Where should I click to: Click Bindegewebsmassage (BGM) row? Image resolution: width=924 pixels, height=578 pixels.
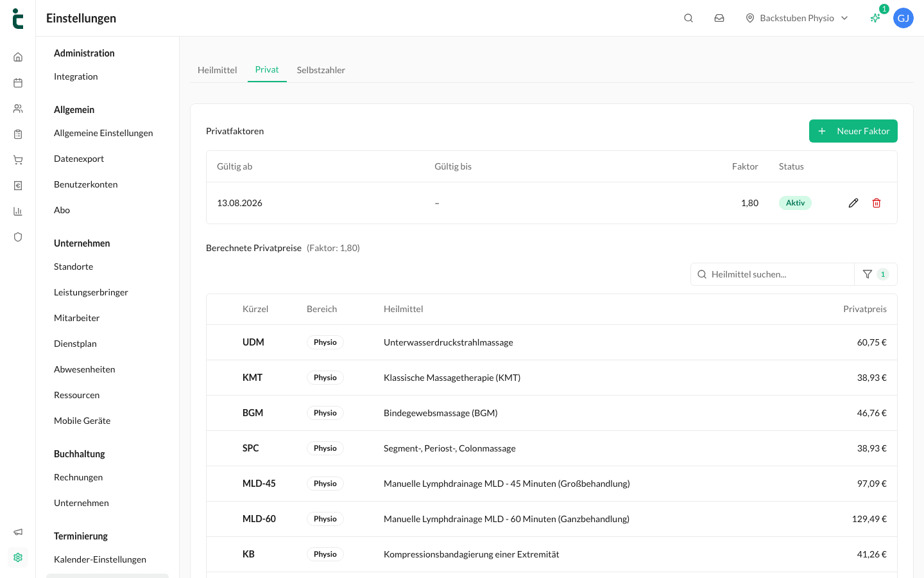click(x=552, y=413)
